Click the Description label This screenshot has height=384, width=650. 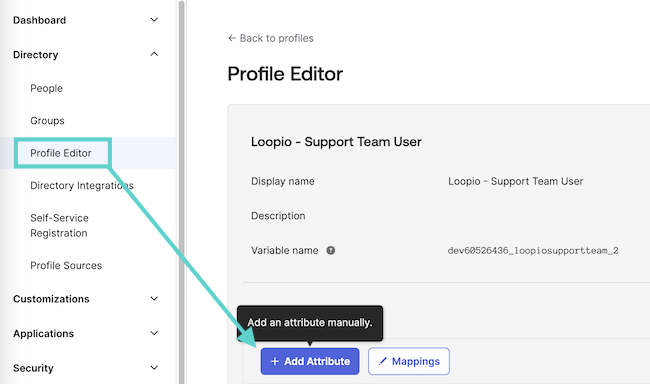coord(278,216)
